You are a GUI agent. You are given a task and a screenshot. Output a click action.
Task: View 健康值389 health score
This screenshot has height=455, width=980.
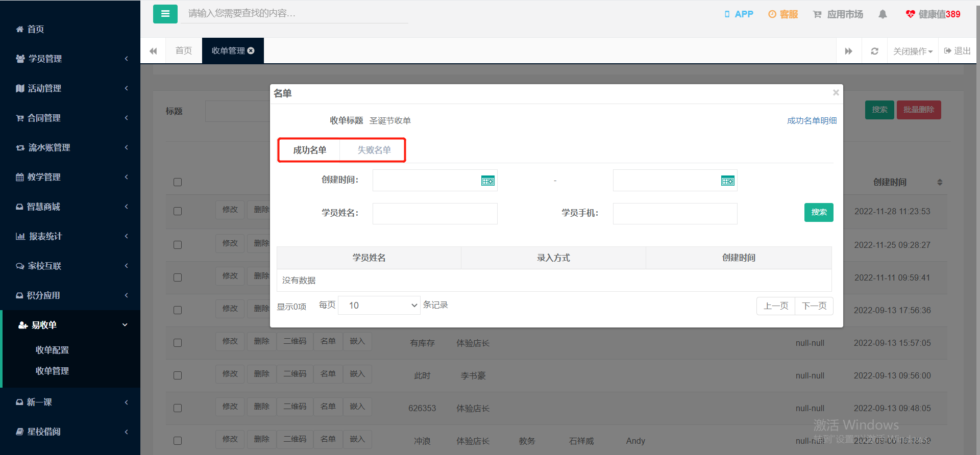click(933, 14)
